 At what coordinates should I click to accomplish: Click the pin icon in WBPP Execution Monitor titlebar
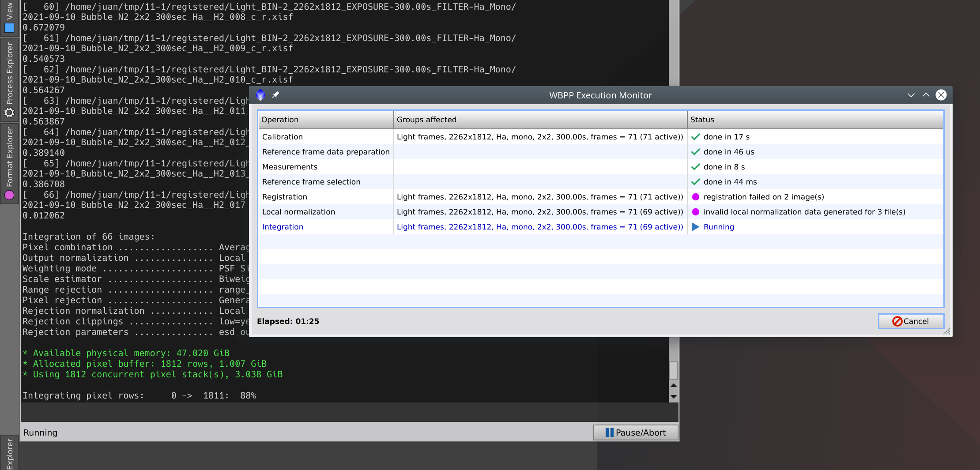275,95
